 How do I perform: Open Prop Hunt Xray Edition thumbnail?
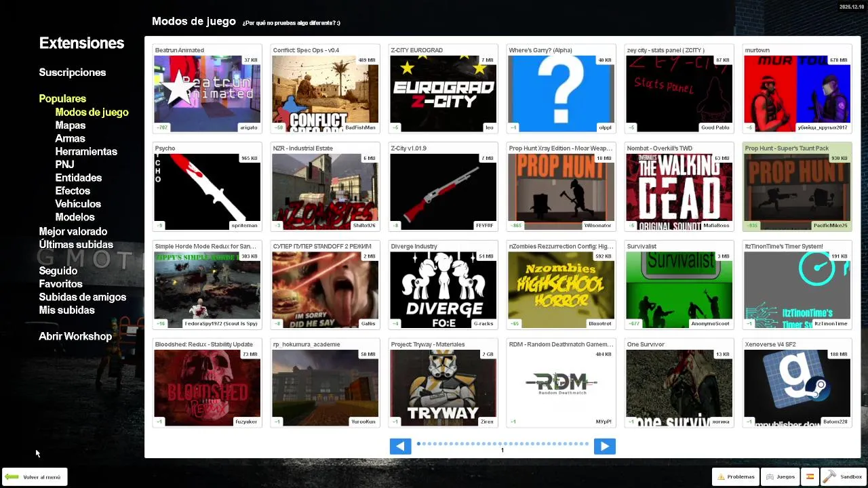point(561,192)
